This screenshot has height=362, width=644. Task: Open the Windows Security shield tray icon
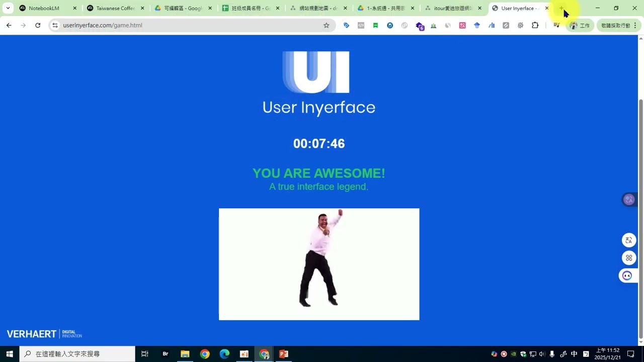coord(523,354)
